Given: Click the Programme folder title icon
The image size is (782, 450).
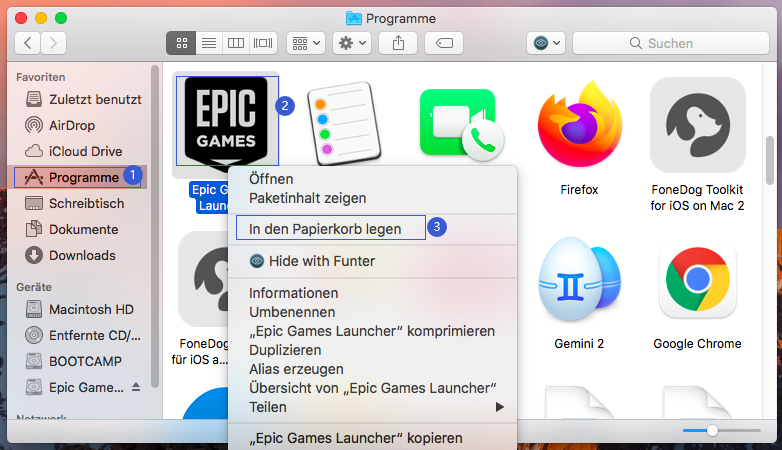Looking at the screenshot, I should click(x=354, y=18).
